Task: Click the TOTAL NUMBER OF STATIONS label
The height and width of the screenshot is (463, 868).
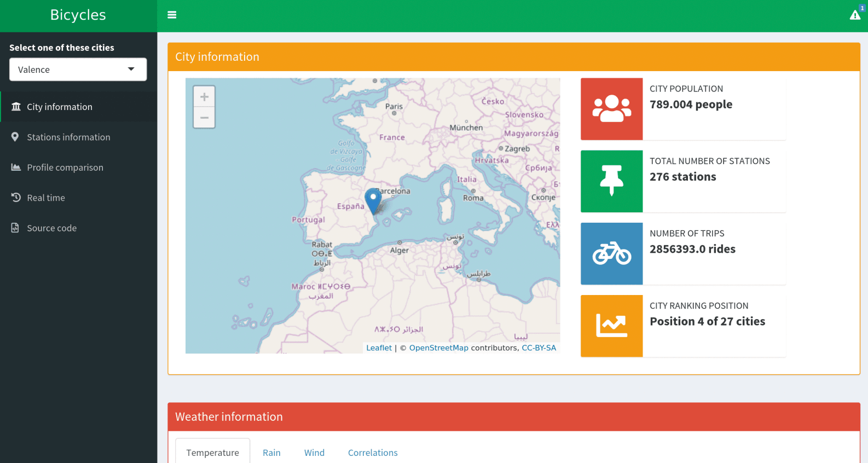Action: (710, 161)
